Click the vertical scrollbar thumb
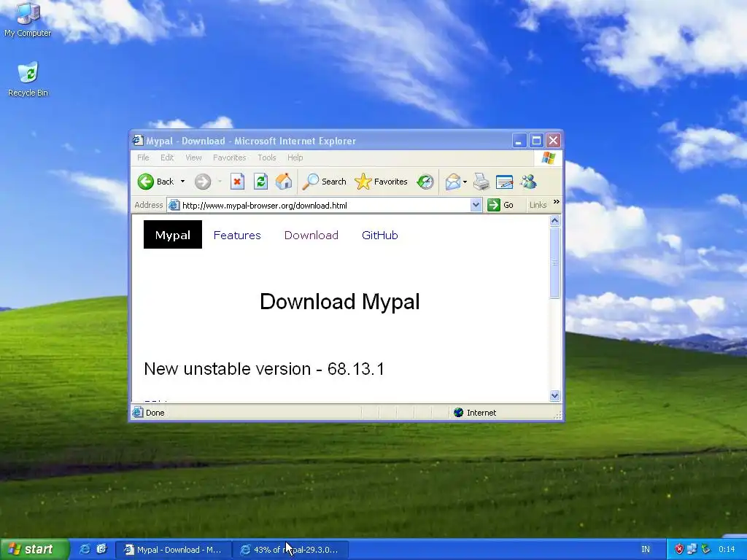747x560 pixels. [554, 262]
